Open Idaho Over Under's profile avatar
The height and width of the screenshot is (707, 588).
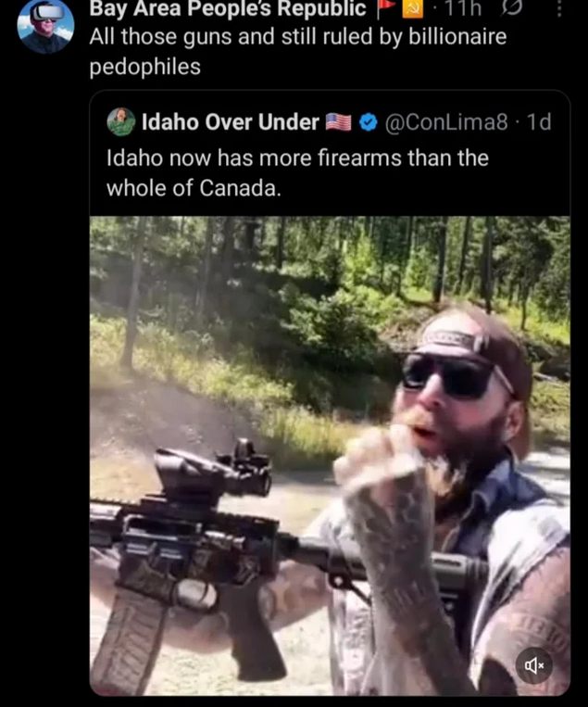point(120,121)
